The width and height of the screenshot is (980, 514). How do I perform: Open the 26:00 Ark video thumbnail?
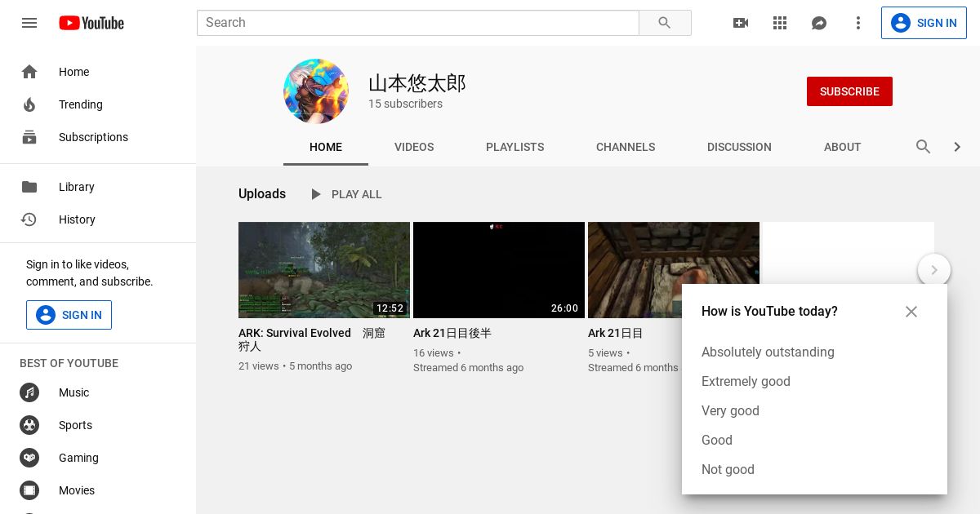[x=499, y=270]
